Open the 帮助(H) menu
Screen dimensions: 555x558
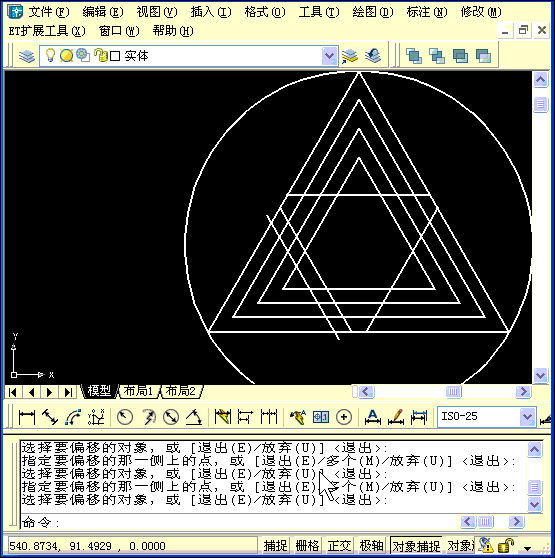[x=173, y=31]
